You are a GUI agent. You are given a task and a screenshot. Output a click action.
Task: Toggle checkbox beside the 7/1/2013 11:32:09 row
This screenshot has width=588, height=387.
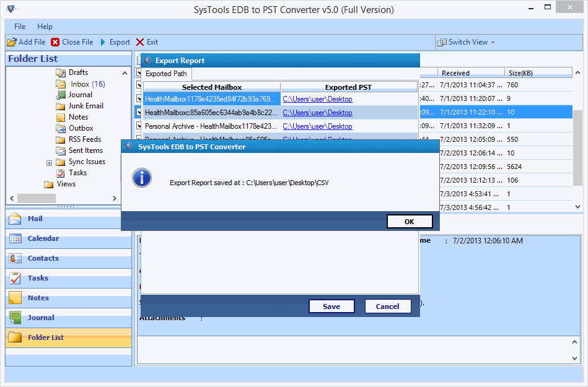click(138, 126)
